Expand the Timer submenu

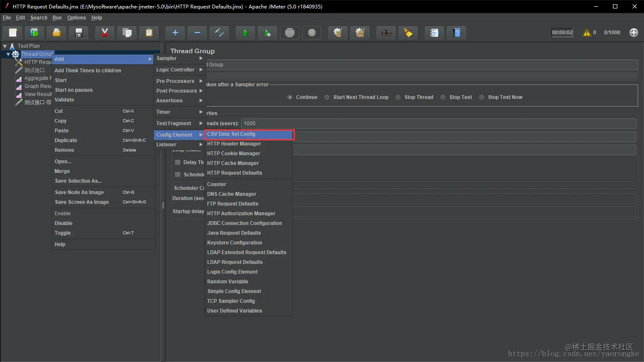[x=179, y=112]
